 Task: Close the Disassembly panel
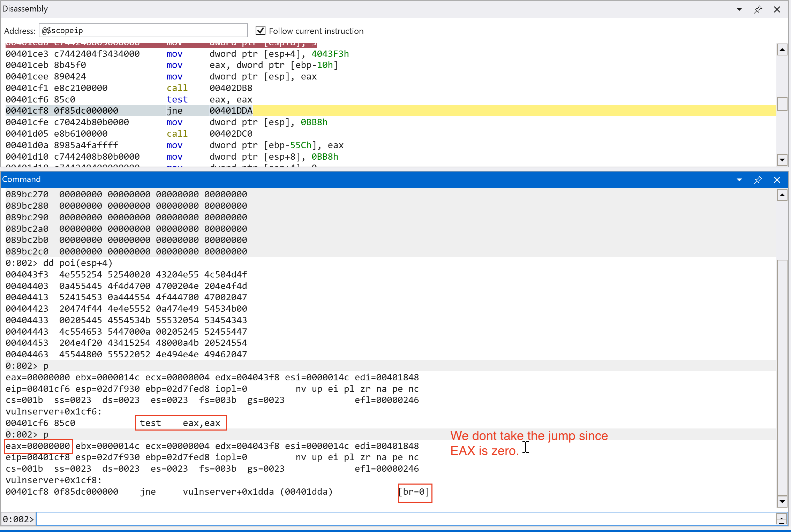777,9
